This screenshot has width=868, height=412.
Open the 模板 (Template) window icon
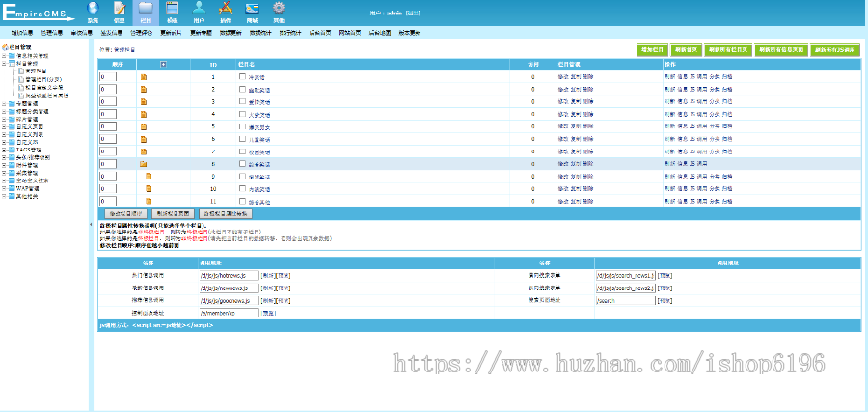coord(173,8)
